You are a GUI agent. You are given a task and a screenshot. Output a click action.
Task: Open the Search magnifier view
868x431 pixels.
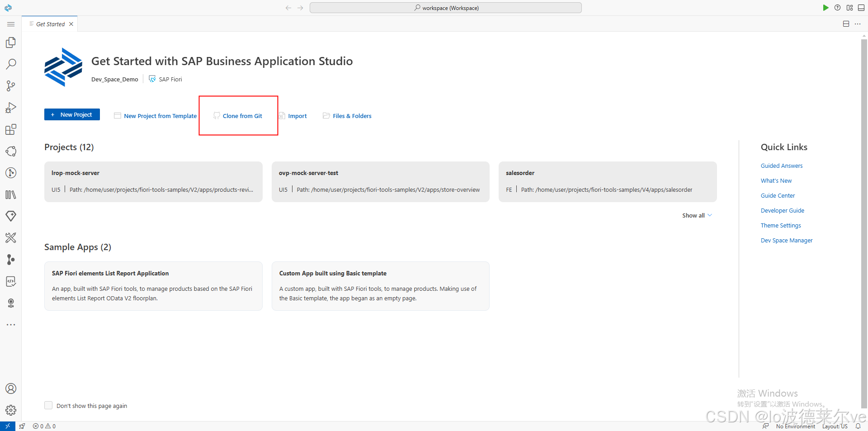[11, 64]
